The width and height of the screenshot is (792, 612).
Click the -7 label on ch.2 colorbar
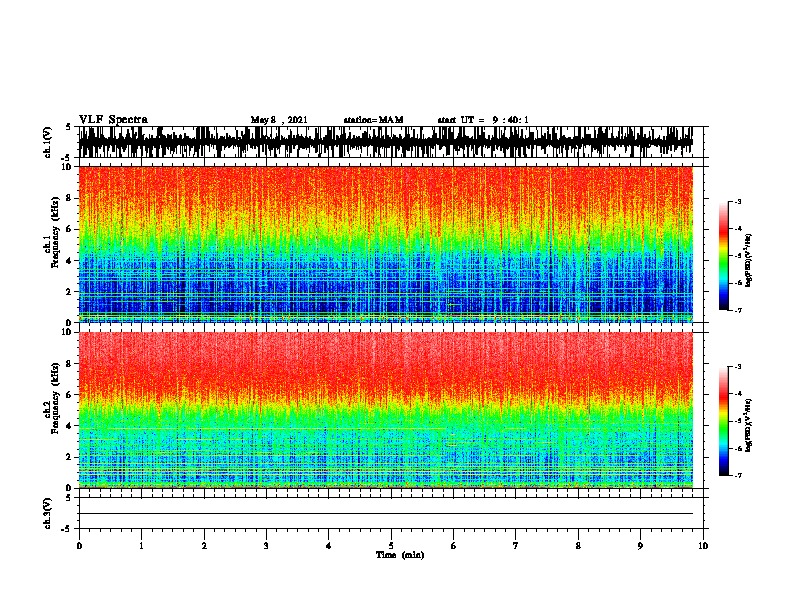pos(737,475)
